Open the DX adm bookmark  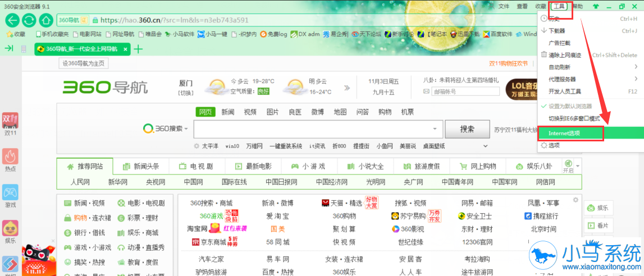tap(305, 34)
